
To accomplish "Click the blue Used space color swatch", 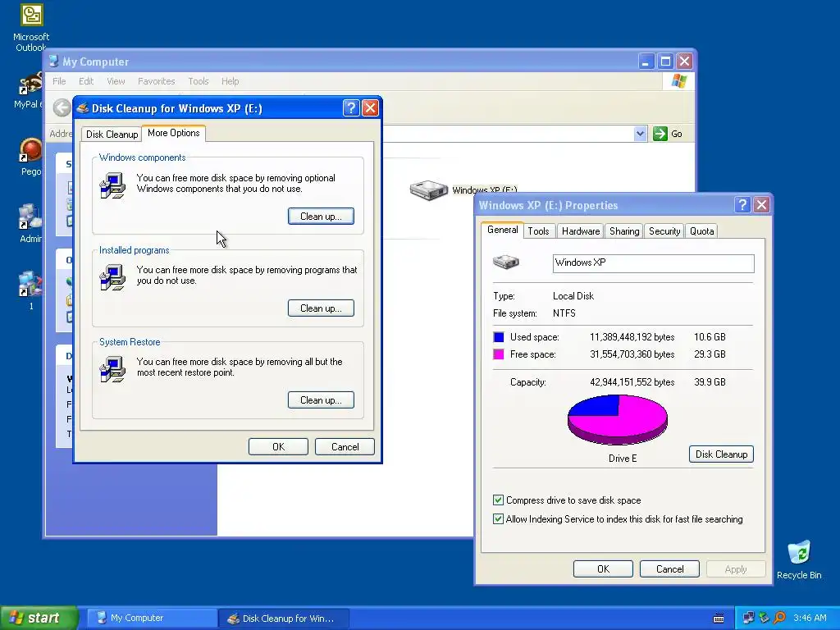I will click(498, 337).
